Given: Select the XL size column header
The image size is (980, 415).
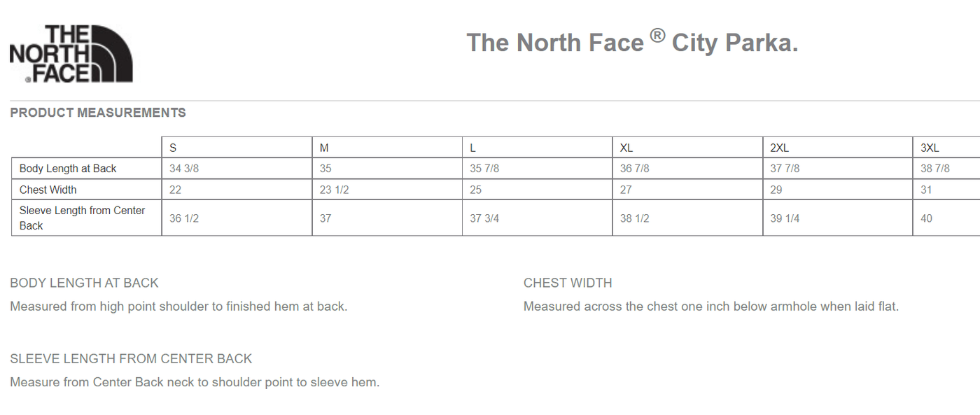Looking at the screenshot, I should 626,148.
